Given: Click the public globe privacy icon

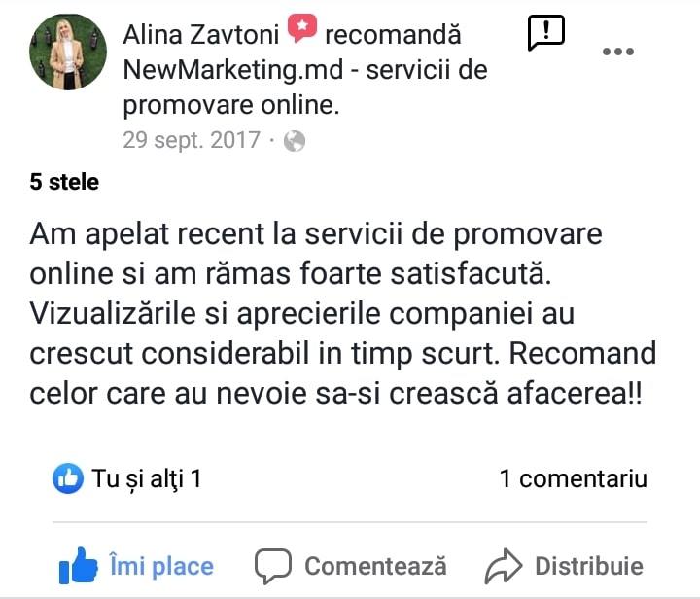Looking at the screenshot, I should tap(295, 141).
